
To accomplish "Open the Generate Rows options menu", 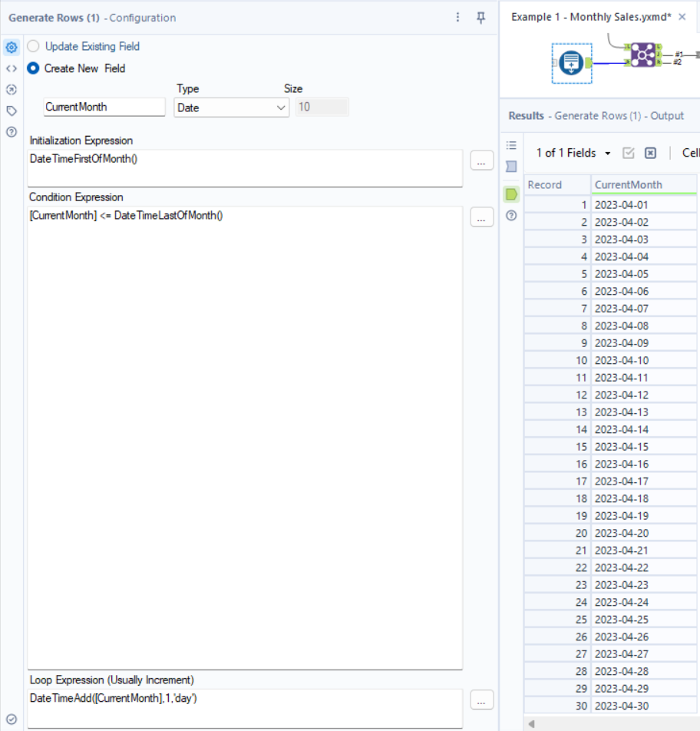I will [x=457, y=18].
